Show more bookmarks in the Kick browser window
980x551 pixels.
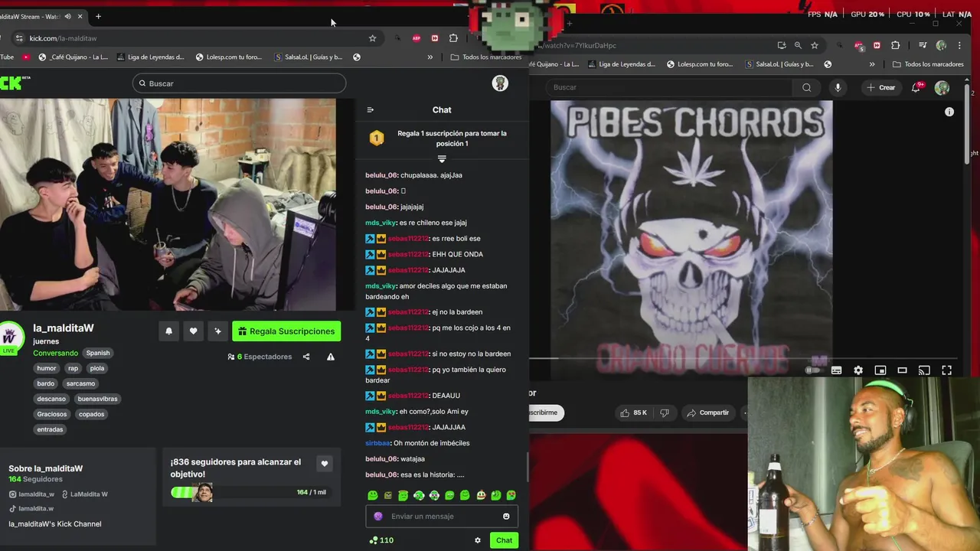(430, 57)
